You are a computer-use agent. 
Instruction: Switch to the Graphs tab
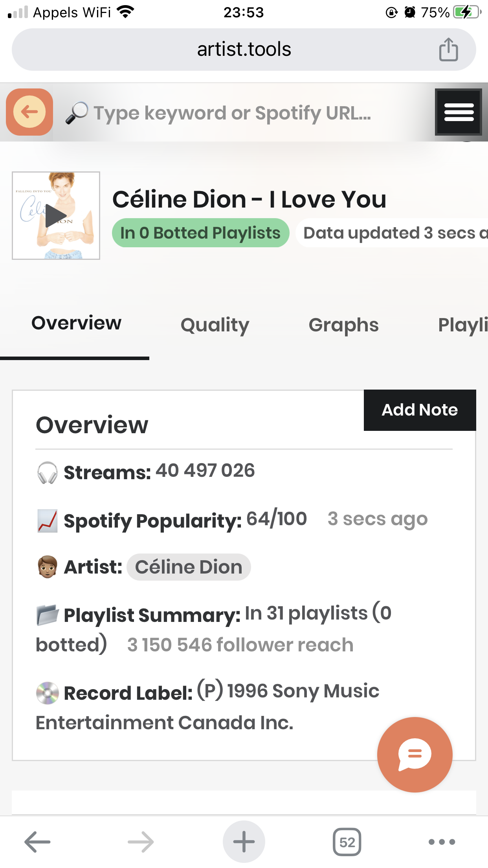[343, 325]
